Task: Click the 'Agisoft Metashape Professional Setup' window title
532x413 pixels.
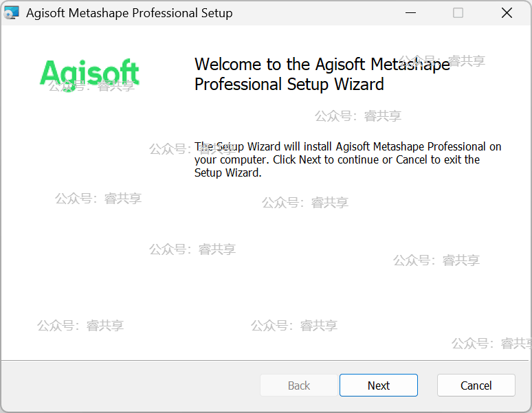Action: (129, 13)
